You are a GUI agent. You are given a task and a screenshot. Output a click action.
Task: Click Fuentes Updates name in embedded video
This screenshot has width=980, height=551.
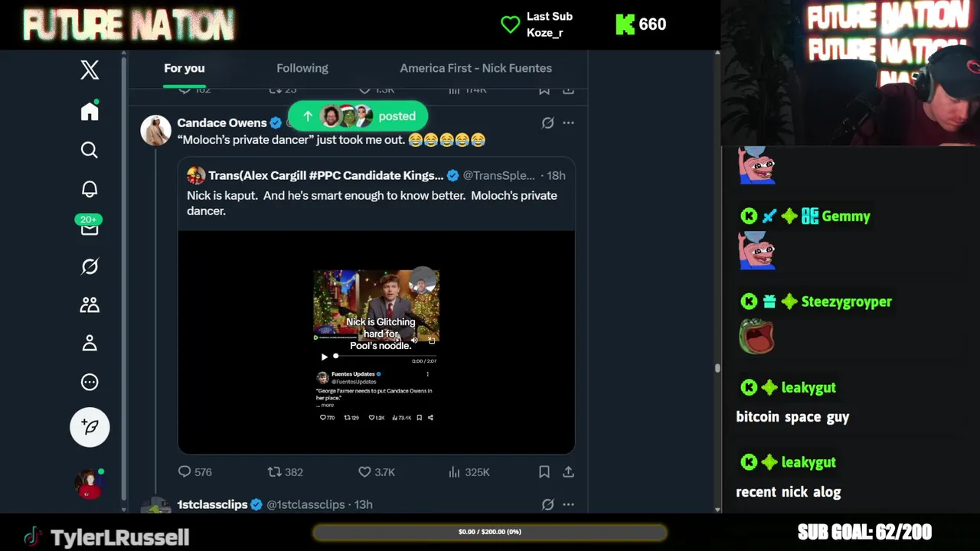click(353, 374)
